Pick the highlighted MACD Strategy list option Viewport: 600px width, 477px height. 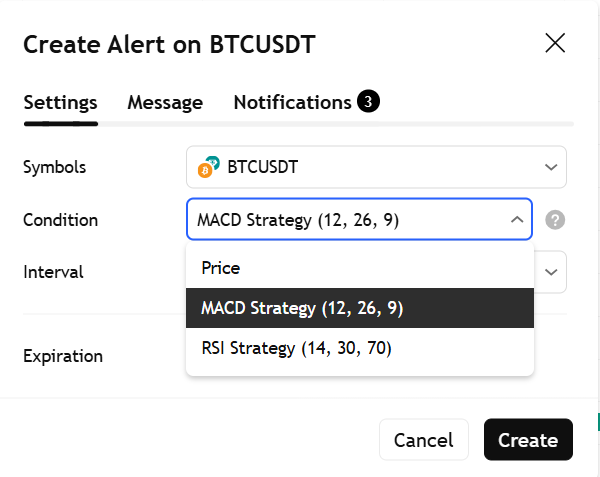tap(302, 308)
